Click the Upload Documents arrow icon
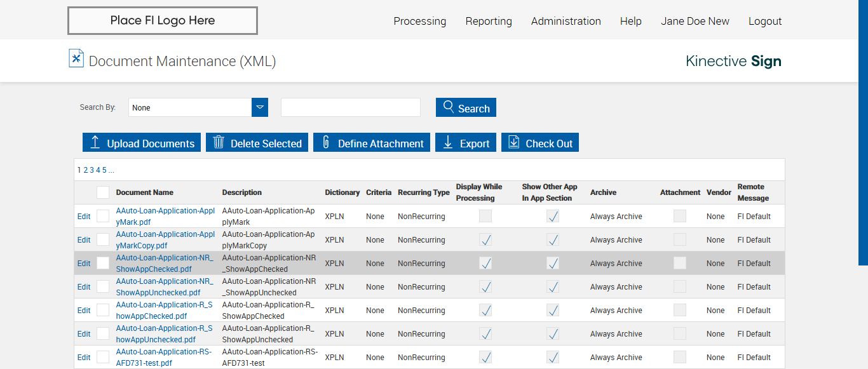868x369 pixels. click(95, 142)
